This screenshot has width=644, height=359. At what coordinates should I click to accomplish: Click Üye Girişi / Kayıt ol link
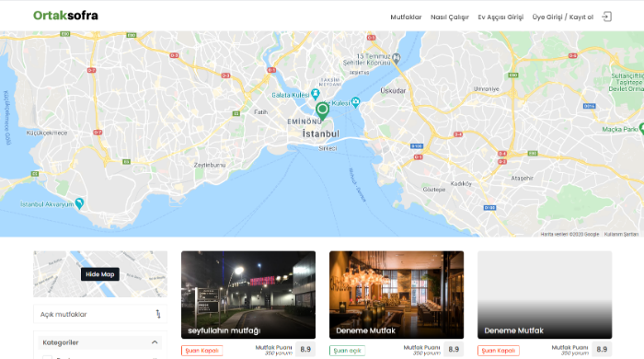coord(563,17)
